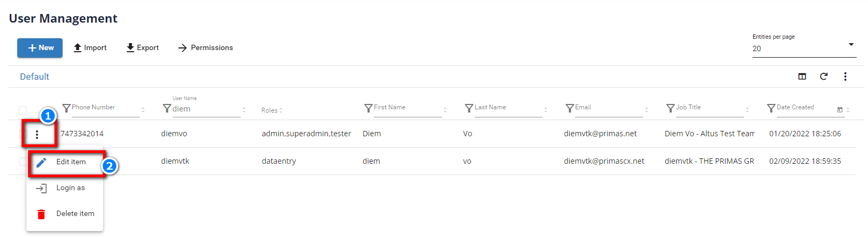Open the calendar picker in Date Created
Image resolution: width=868 pixels, height=237 pixels.
pos(840,109)
